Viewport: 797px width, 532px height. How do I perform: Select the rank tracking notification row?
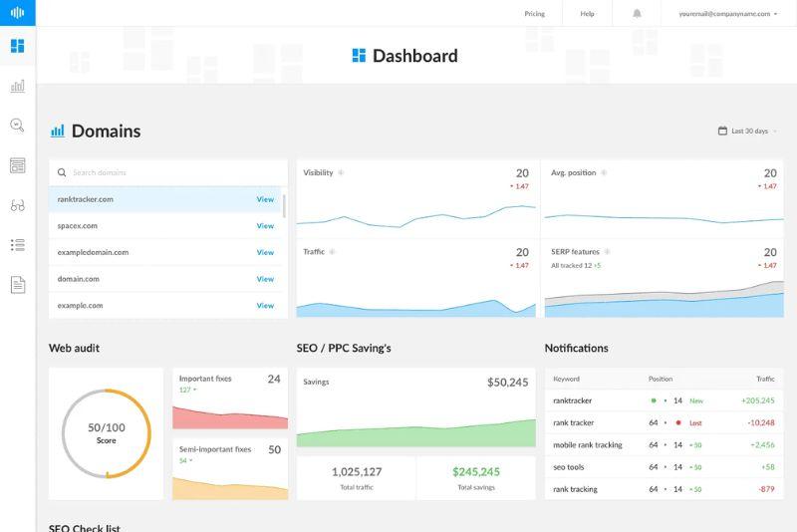pos(664,489)
